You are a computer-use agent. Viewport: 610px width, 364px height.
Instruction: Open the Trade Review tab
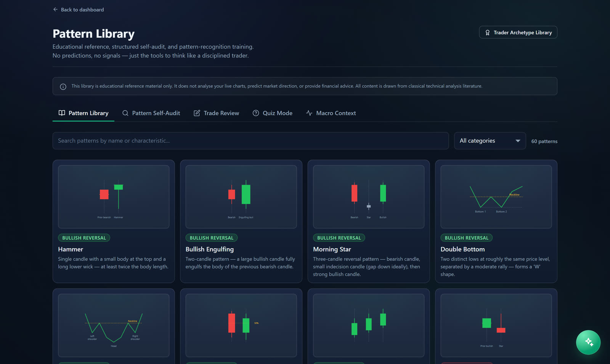tap(217, 113)
